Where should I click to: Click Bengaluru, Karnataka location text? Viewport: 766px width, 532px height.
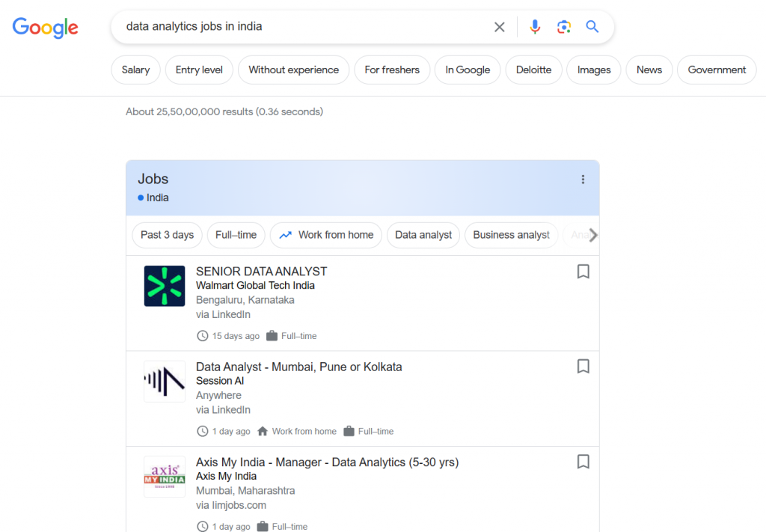pyautogui.click(x=245, y=300)
